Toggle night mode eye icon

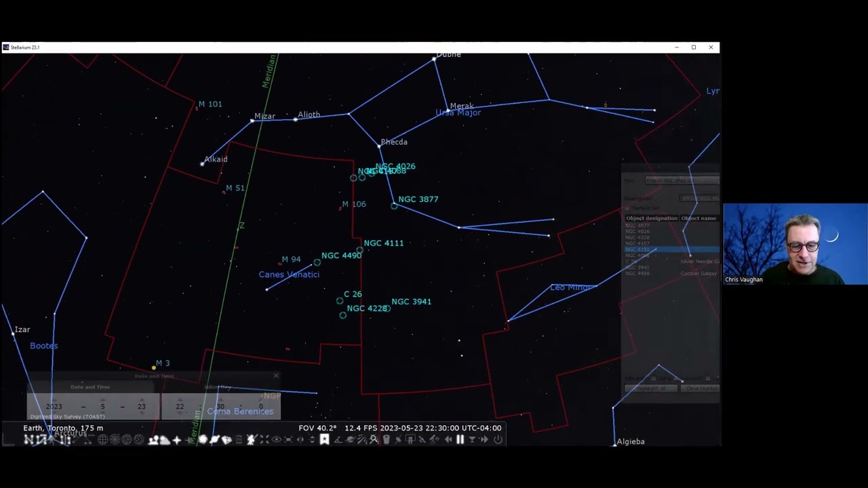point(276,439)
